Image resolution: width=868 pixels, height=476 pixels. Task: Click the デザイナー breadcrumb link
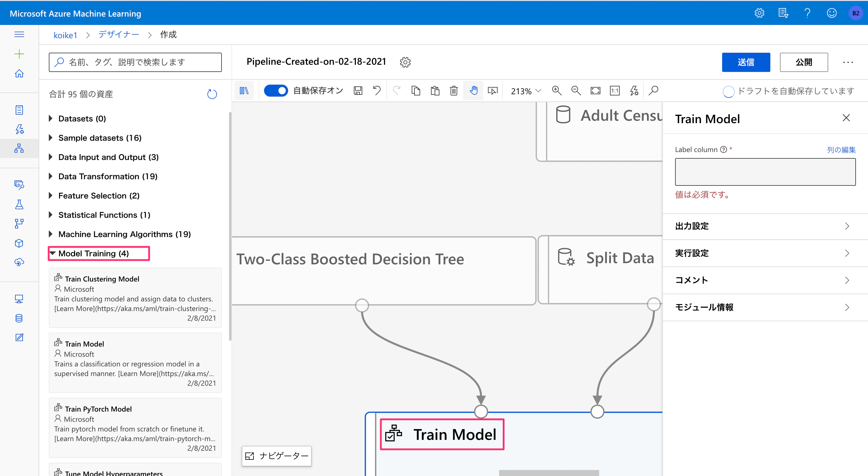coord(118,35)
